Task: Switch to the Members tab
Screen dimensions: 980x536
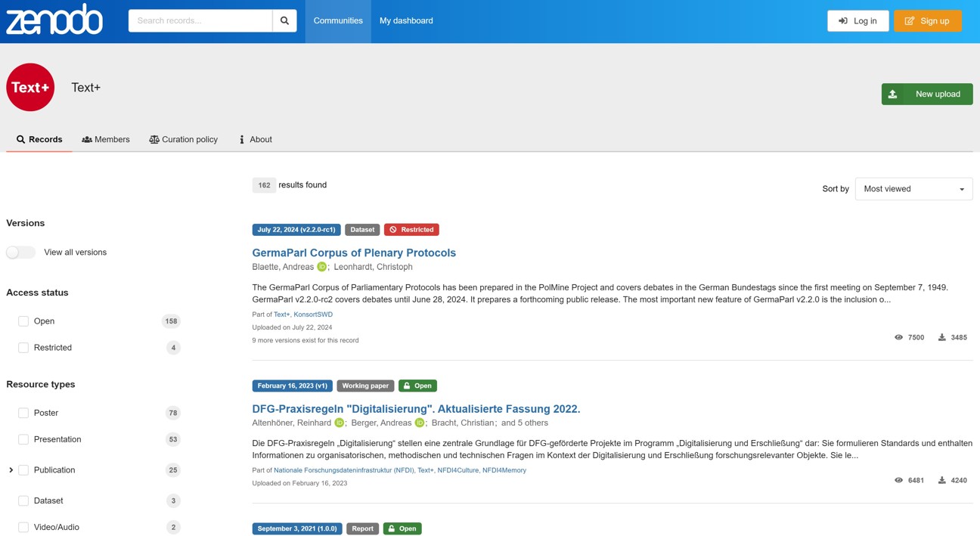Action: [106, 139]
